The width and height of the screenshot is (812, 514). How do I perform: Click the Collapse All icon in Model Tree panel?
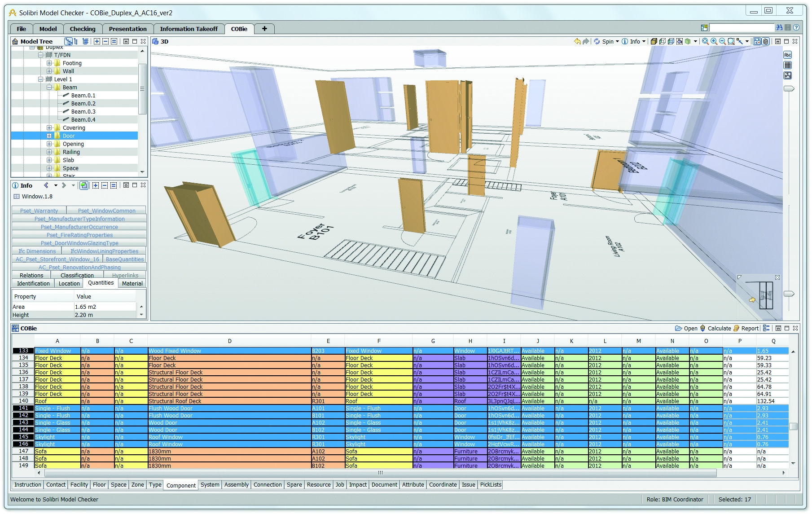(x=105, y=41)
